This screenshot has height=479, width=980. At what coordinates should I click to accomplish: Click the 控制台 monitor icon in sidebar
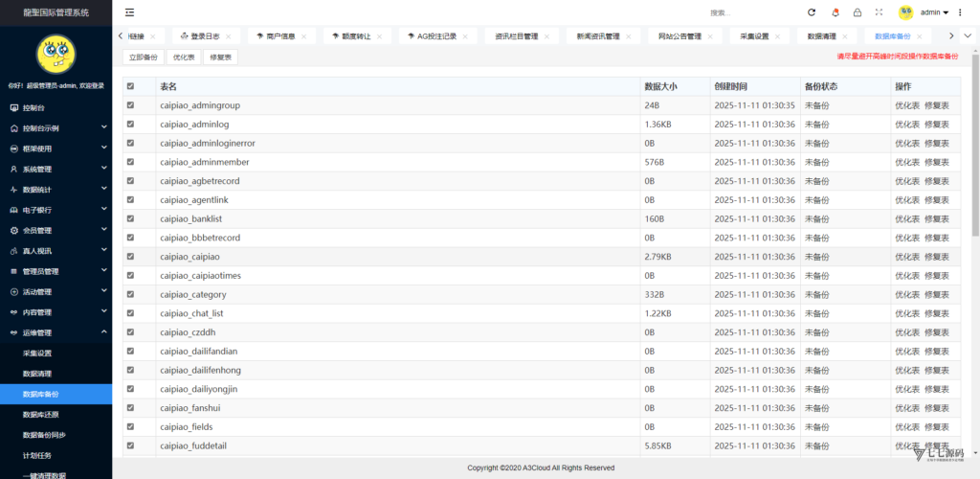pyautogui.click(x=13, y=107)
